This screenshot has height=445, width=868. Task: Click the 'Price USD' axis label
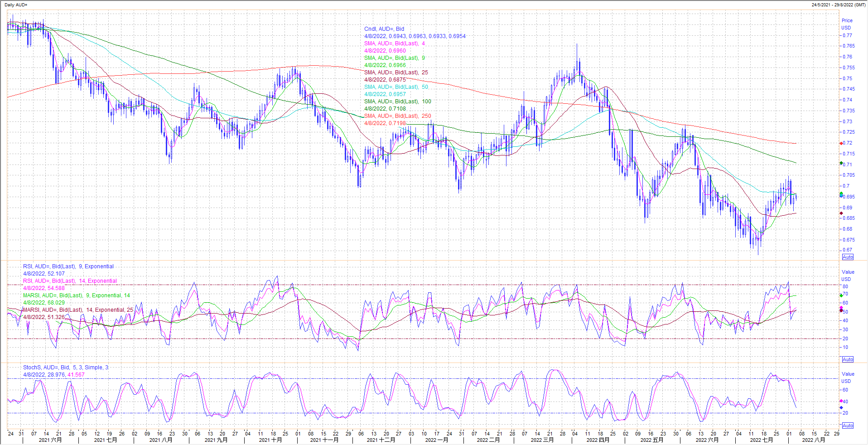(x=847, y=24)
